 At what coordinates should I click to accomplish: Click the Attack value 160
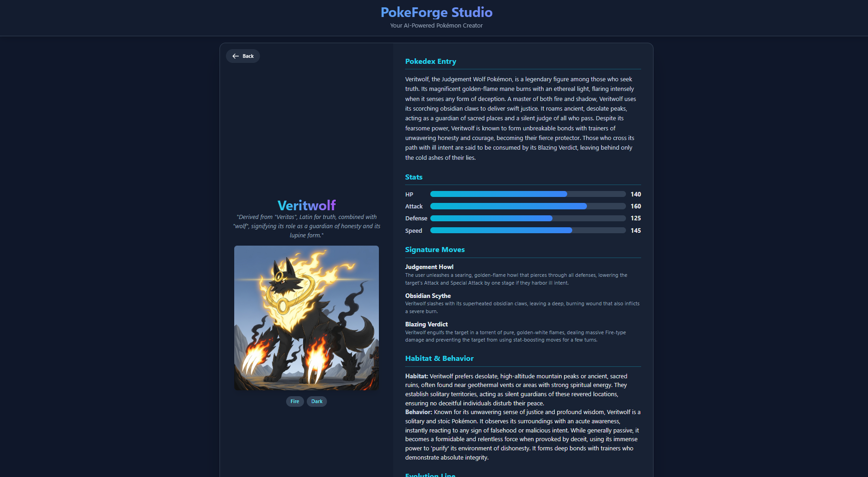point(636,206)
